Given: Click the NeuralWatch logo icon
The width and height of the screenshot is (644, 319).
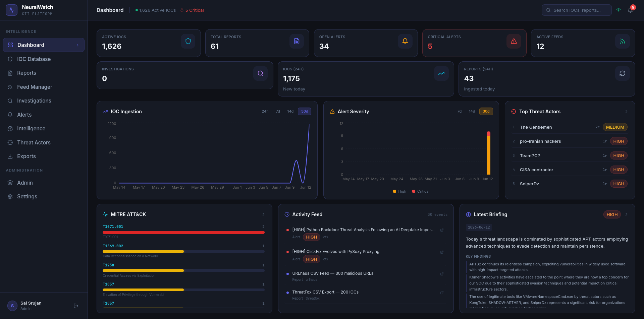Looking at the screenshot, I should [x=11, y=10].
